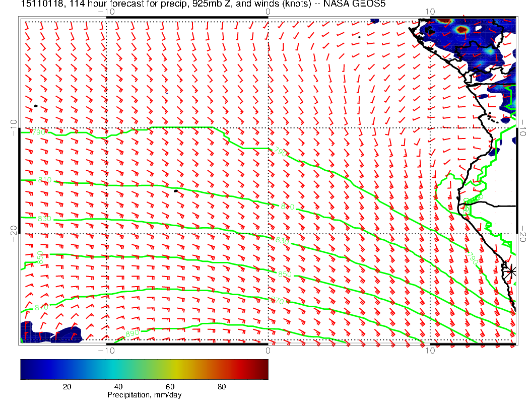Click the -20 latitude label on right axis

[x=524, y=234]
